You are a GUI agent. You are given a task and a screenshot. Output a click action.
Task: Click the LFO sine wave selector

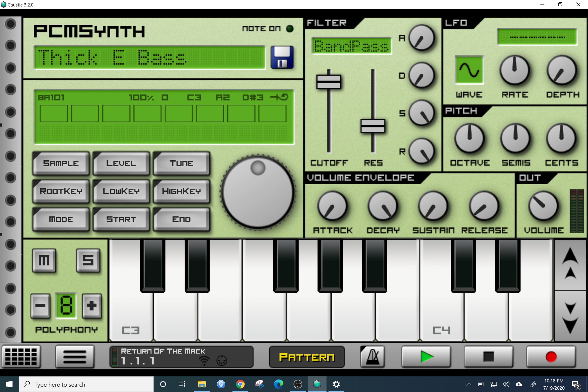[x=469, y=70]
